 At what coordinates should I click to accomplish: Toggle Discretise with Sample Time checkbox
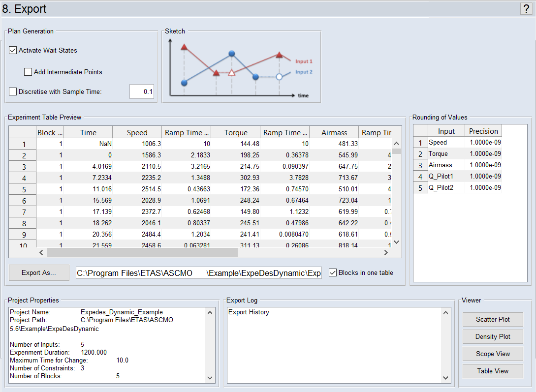(13, 91)
